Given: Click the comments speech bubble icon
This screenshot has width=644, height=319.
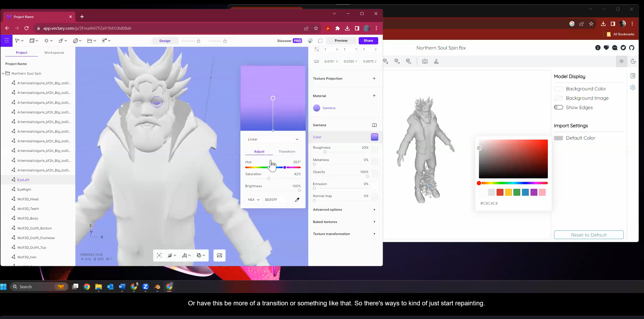Looking at the screenshot, I should [320, 41].
